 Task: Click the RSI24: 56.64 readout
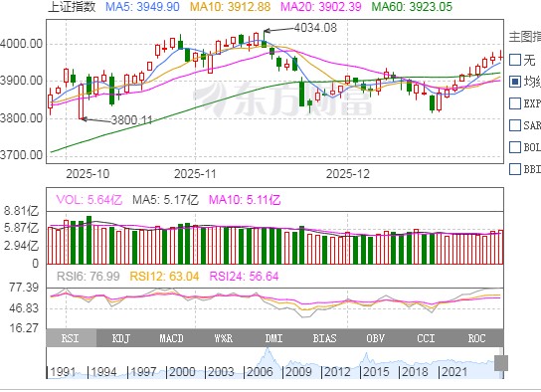[244, 277]
